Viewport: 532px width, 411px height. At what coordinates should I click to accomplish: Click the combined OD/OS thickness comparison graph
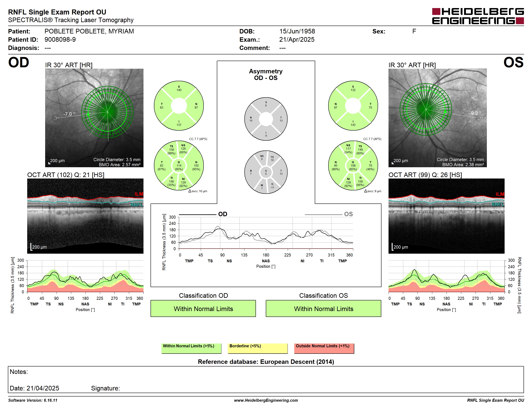(x=266, y=233)
